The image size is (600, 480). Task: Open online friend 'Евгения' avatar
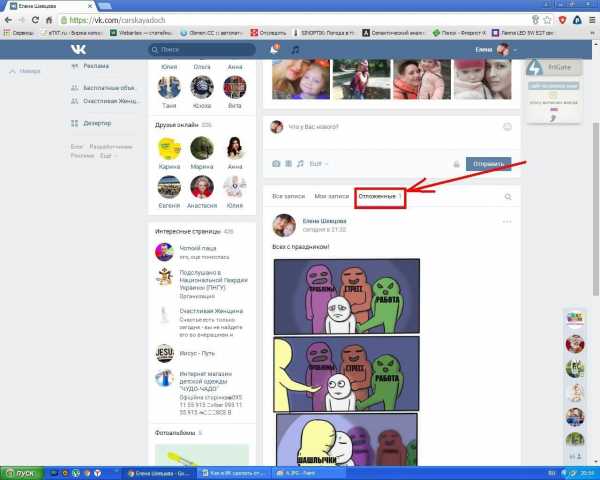click(x=169, y=187)
